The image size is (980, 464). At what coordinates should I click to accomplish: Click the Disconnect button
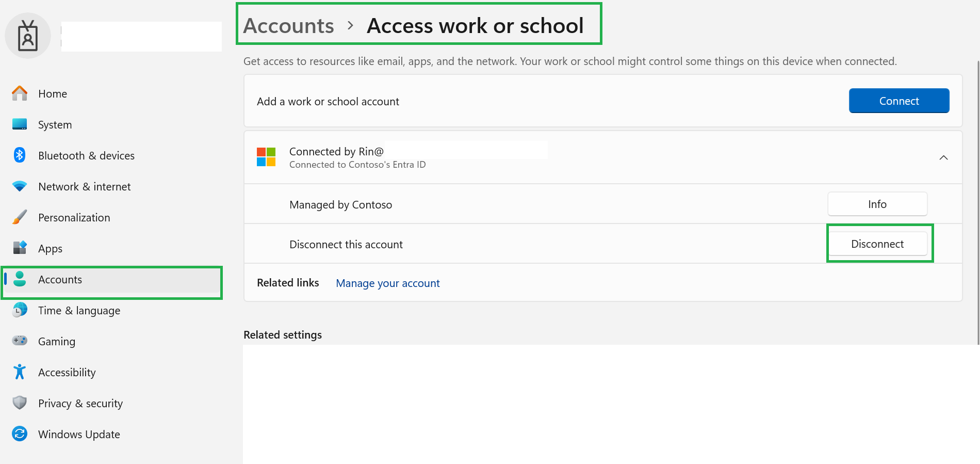tap(877, 244)
